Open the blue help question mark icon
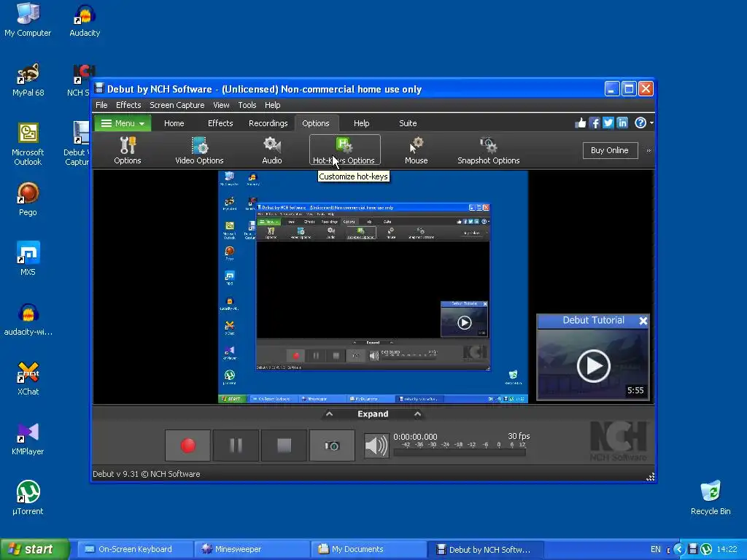The height and width of the screenshot is (560, 747). pos(640,122)
